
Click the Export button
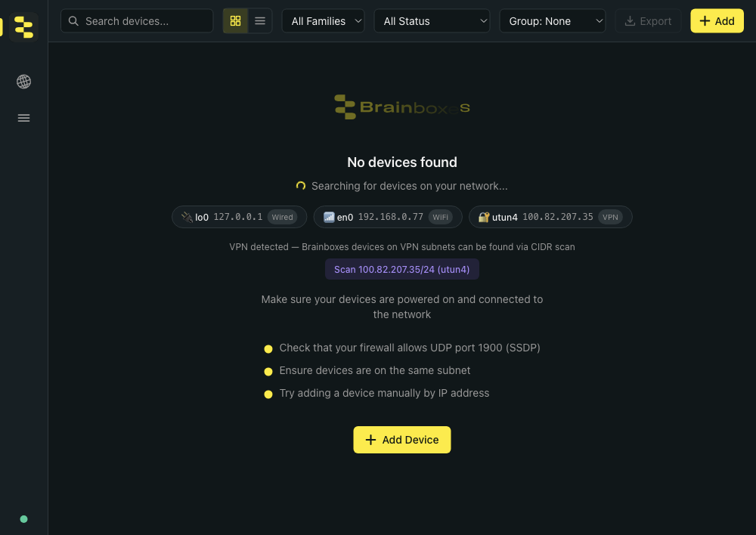click(x=648, y=21)
